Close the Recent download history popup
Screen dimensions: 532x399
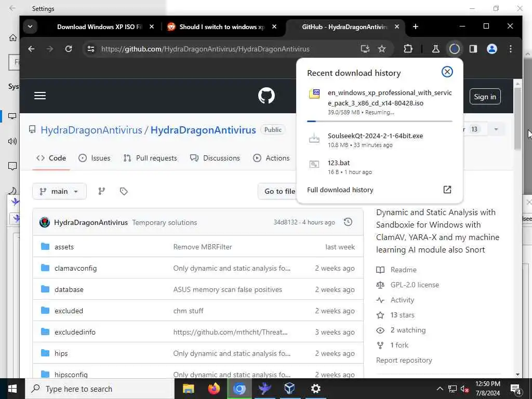[447, 72]
